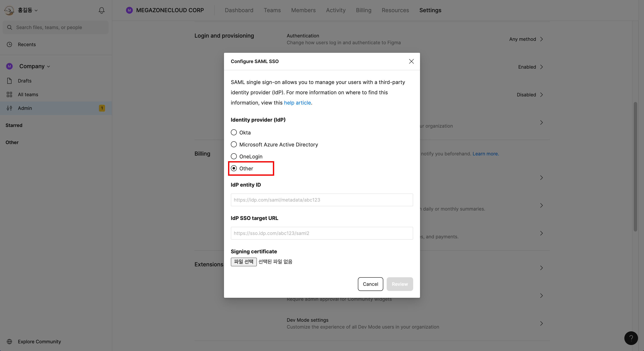The image size is (644, 351).
Task: Click the Login and provisioning heading
Action: 224,35
